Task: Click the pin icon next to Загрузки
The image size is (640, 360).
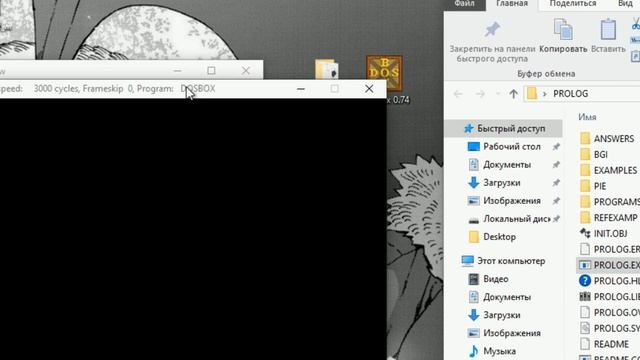Action: click(x=556, y=182)
